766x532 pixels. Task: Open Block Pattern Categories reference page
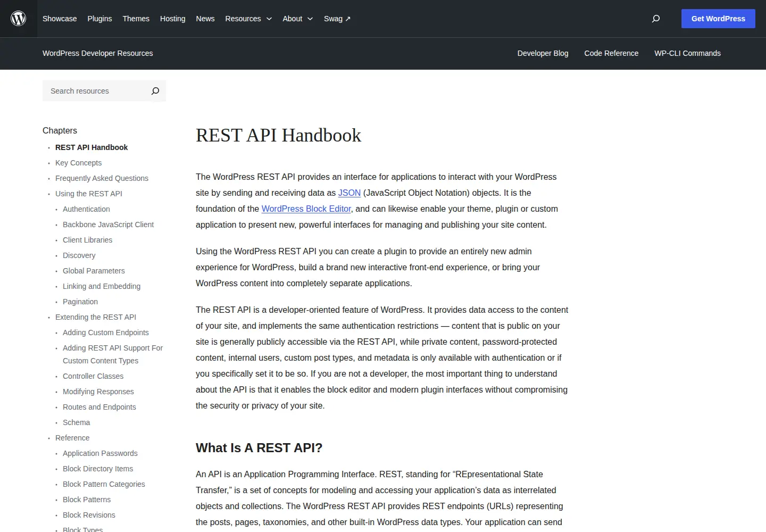point(104,484)
